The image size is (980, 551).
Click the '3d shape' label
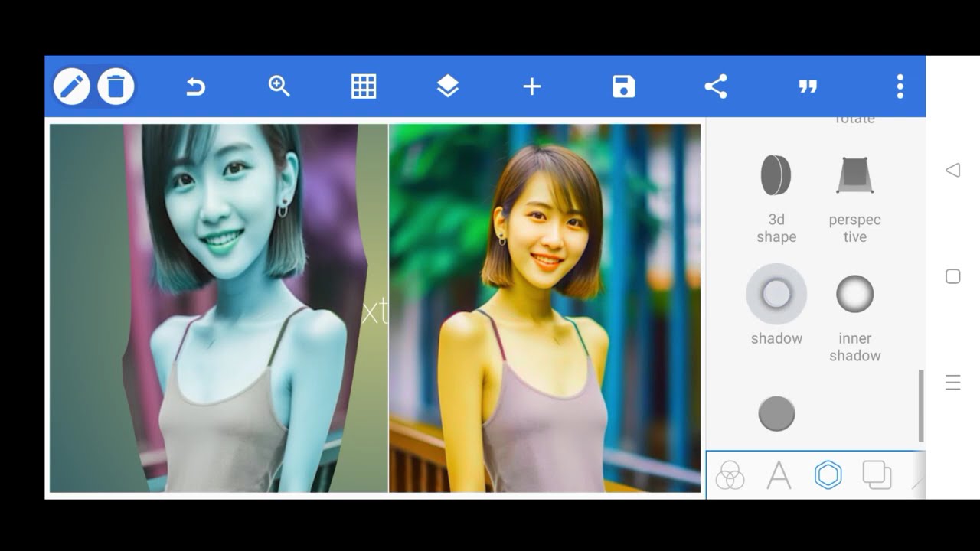click(x=776, y=228)
